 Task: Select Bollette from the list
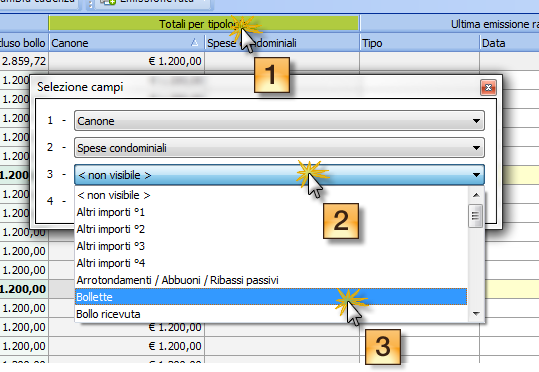pos(271,297)
